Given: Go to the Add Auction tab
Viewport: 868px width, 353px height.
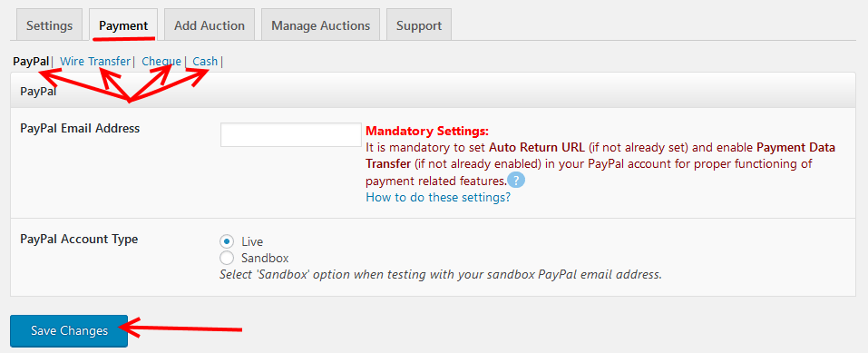Looking at the screenshot, I should click(x=210, y=25).
